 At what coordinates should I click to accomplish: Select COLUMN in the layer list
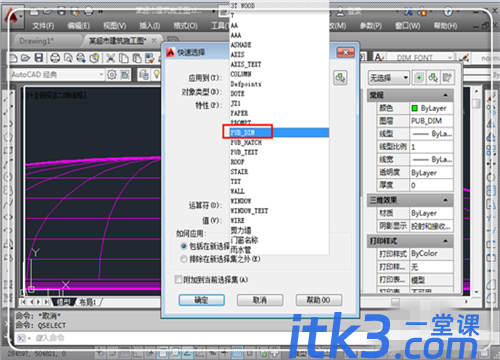(279, 74)
